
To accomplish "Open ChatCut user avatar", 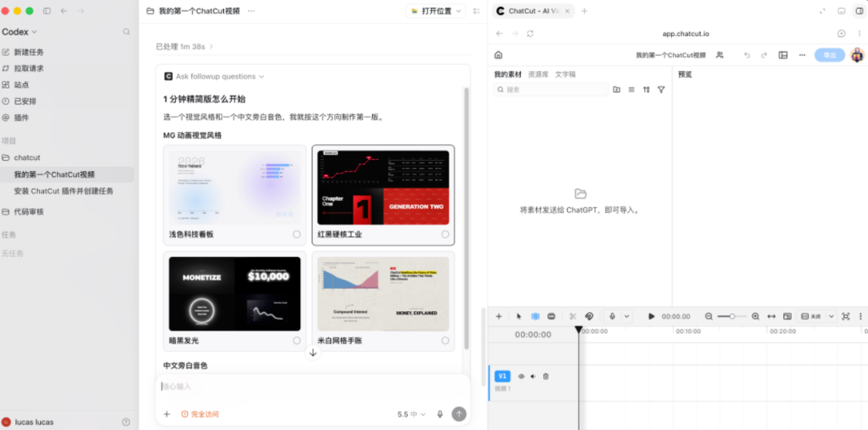I will [x=857, y=55].
